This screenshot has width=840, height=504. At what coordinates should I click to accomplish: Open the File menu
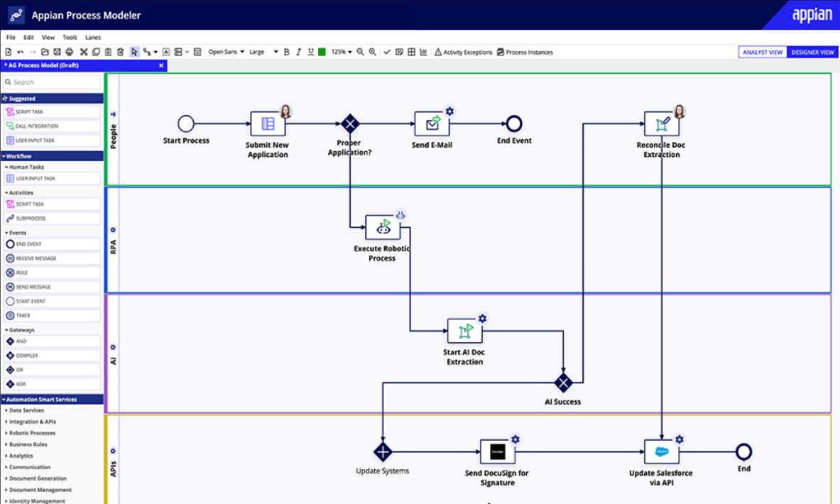[11, 37]
